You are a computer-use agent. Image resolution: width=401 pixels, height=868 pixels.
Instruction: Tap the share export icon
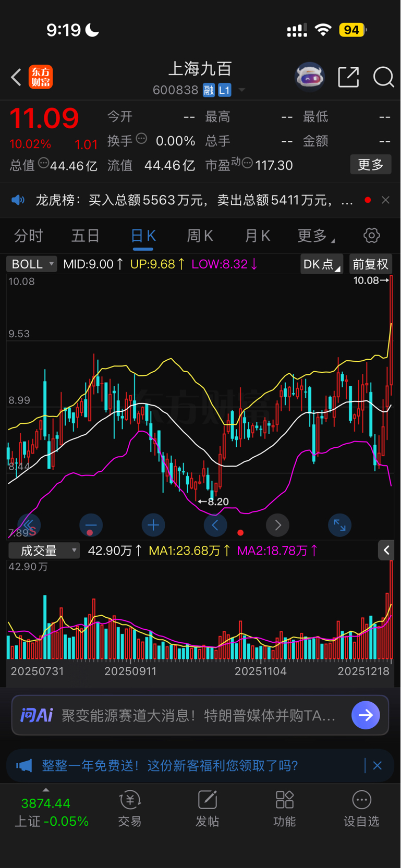[348, 77]
